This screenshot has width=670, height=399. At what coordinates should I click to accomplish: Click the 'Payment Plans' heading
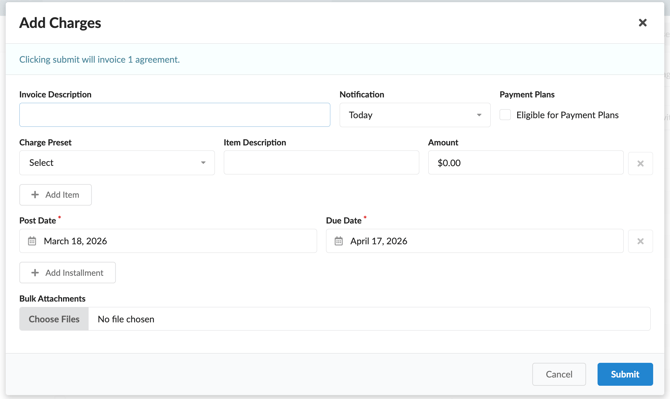point(527,94)
